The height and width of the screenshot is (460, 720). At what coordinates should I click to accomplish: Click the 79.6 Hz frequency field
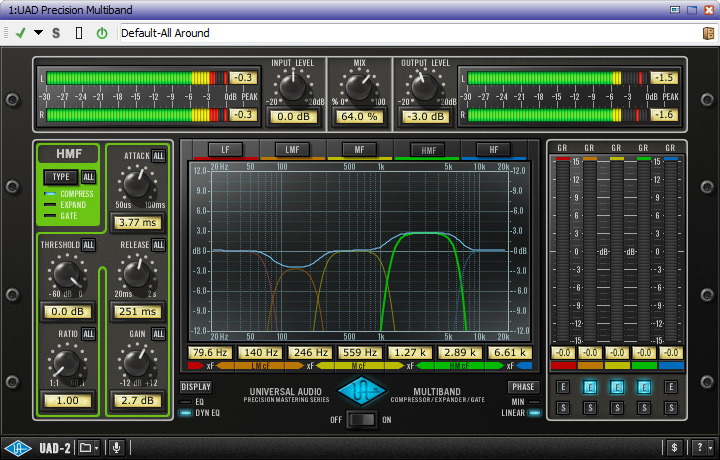(210, 353)
